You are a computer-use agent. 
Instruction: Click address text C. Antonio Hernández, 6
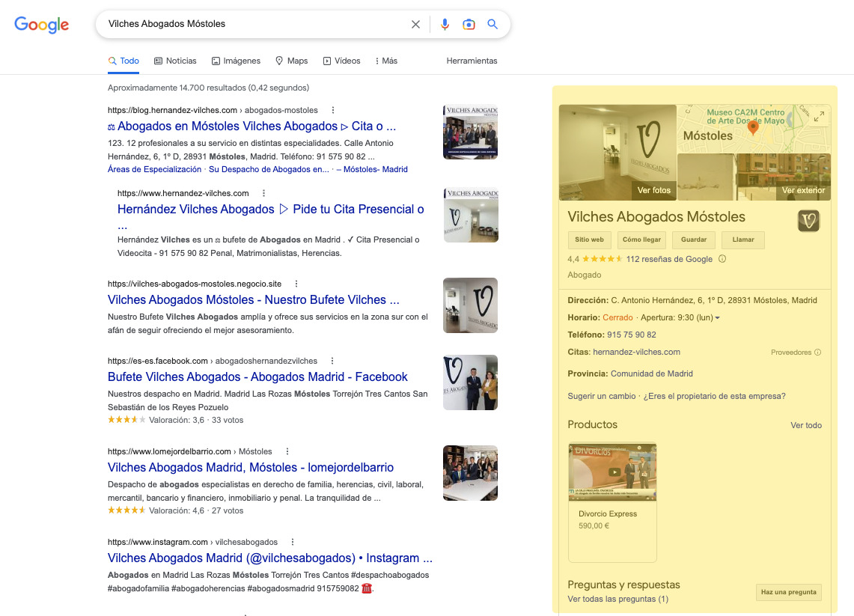714,301
